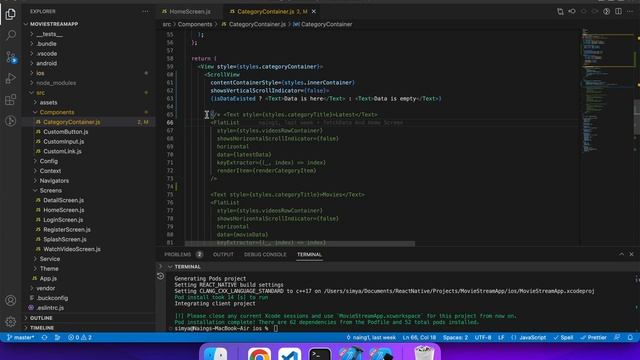
Task: Open Finder from the dock
Action: (215, 354)
